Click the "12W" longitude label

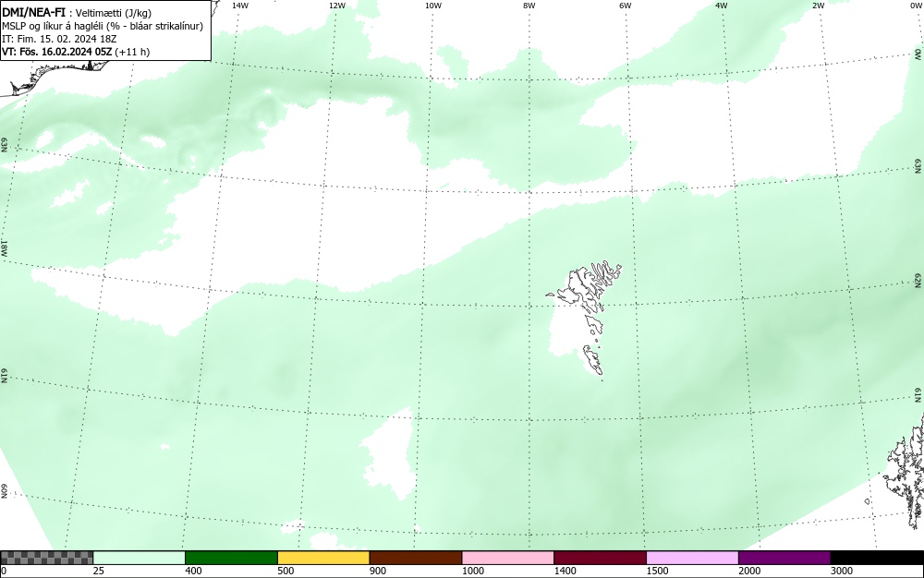point(336,6)
